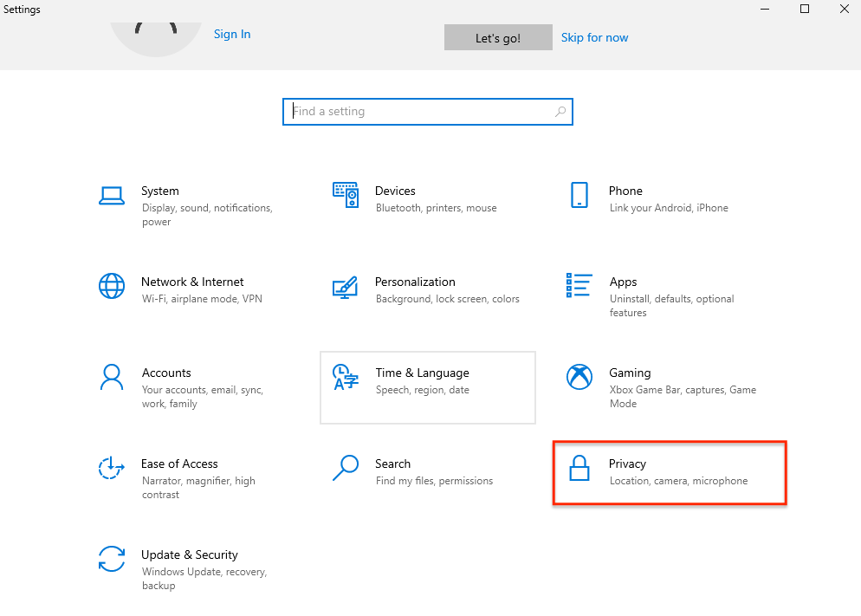Click 'Find my files, permissions' text
Screen dimensions: 861x616
[x=434, y=481]
